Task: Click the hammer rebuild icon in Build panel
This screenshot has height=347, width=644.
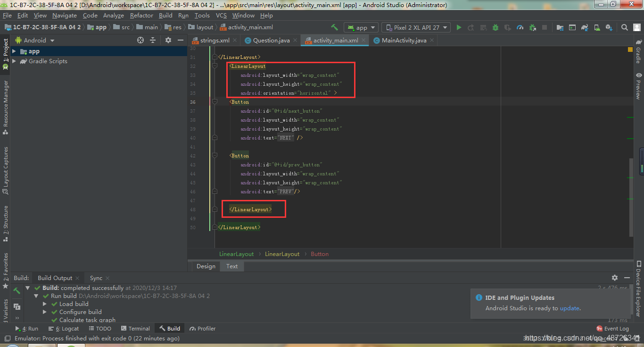Action: click(17, 291)
